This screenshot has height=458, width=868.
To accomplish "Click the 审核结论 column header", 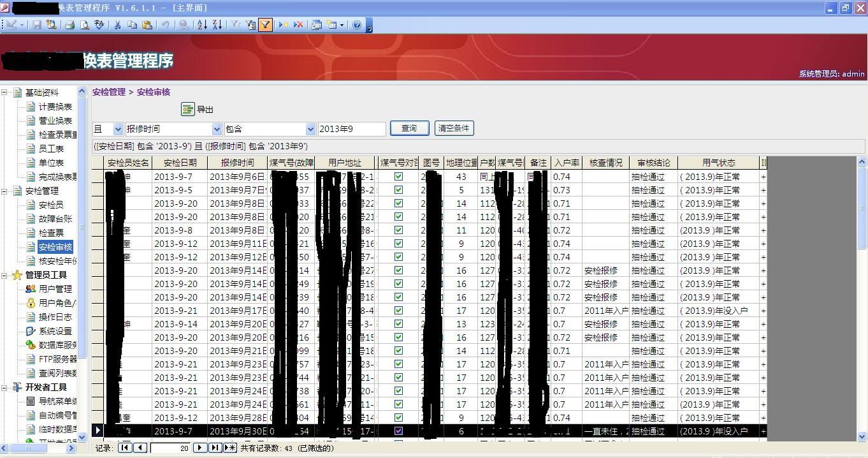I will click(x=653, y=163).
